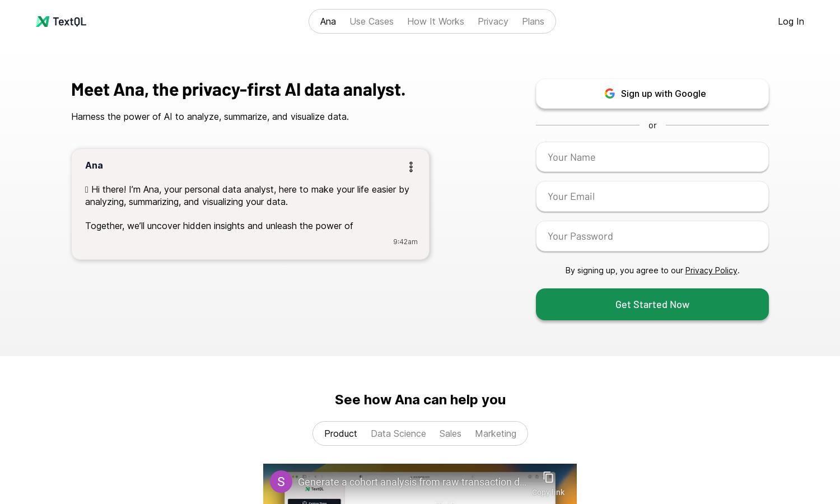This screenshot has height=504, width=840.
Task: Select the Marketing use case tab
Action: pyautogui.click(x=496, y=433)
